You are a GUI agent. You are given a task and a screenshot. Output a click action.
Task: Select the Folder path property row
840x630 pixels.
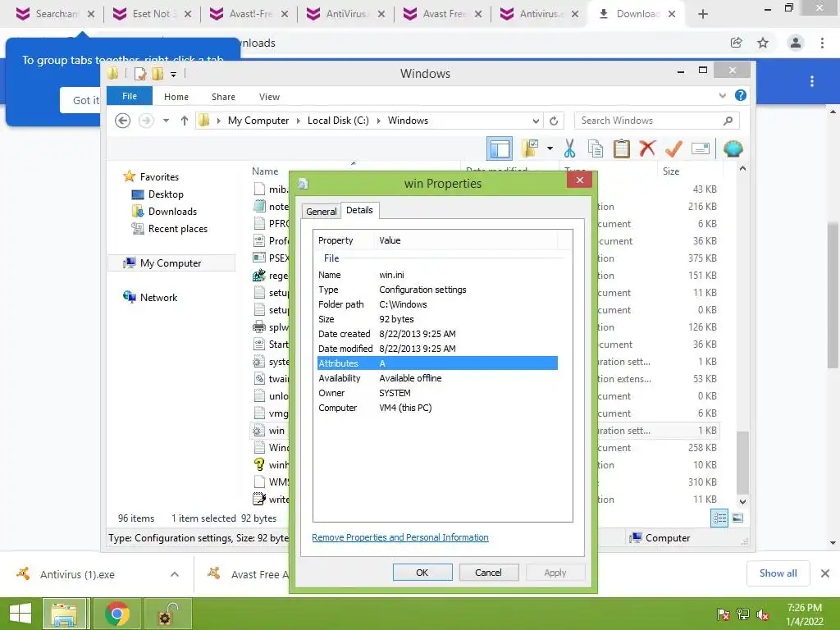coord(437,304)
